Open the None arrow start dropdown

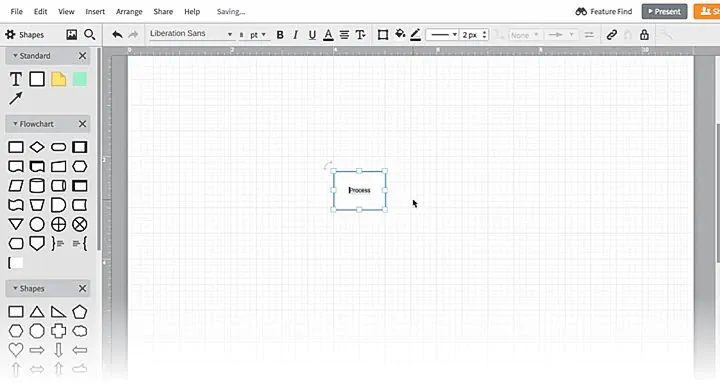coord(524,35)
